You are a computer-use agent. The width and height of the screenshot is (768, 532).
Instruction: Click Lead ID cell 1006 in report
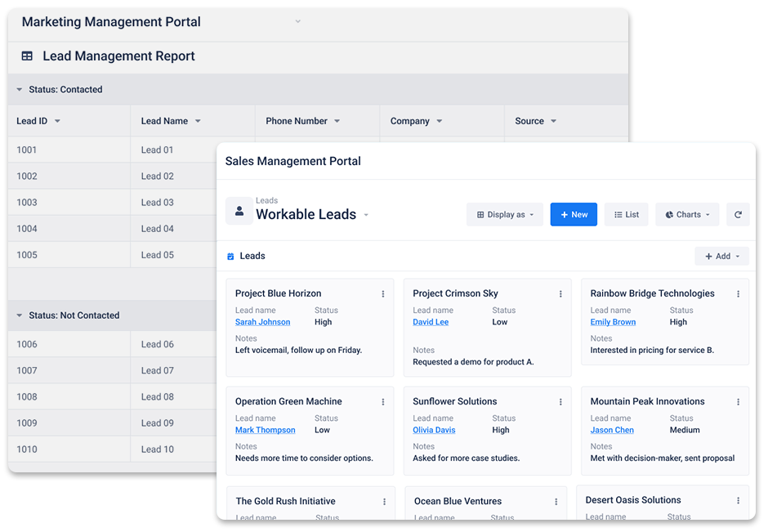(x=69, y=344)
